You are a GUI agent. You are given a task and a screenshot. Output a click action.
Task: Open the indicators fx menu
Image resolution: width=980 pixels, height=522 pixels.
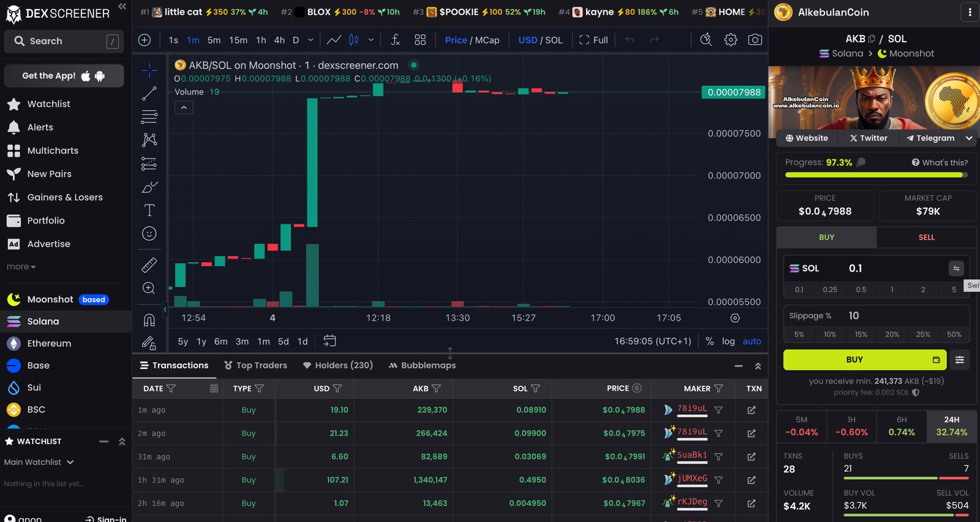coord(396,40)
